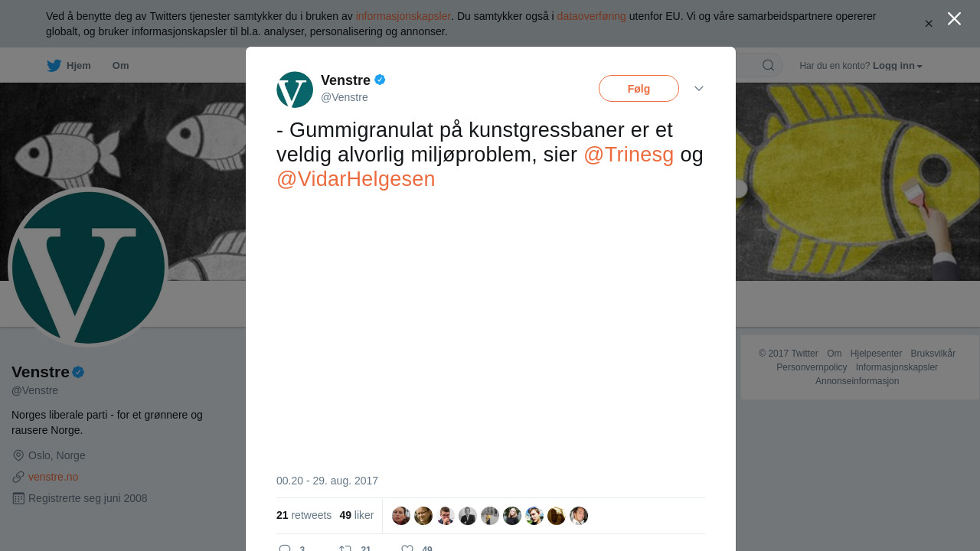The height and width of the screenshot is (551, 980).
Task: Click the heart like icon
Action: (x=407, y=549)
